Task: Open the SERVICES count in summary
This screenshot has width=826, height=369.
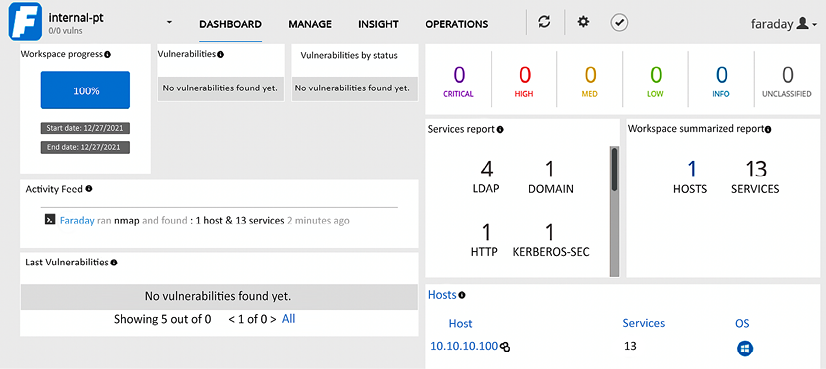Action: coord(755,177)
